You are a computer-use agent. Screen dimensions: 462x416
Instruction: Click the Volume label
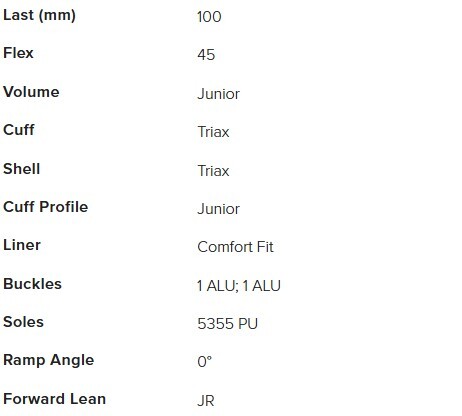pos(31,92)
